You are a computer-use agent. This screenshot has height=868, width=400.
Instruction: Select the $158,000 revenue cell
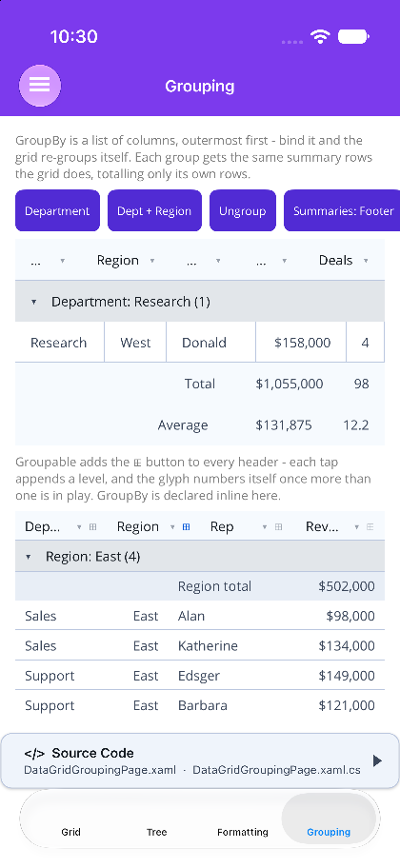303,343
